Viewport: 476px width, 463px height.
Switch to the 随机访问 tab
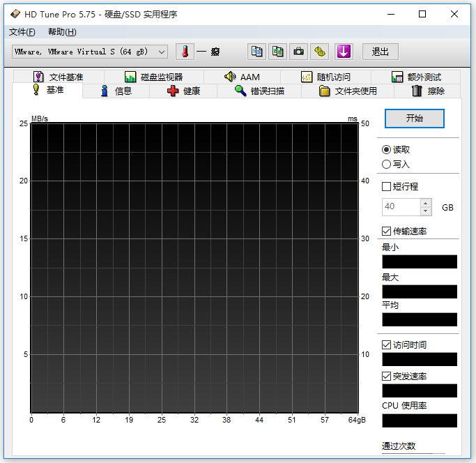[325, 77]
